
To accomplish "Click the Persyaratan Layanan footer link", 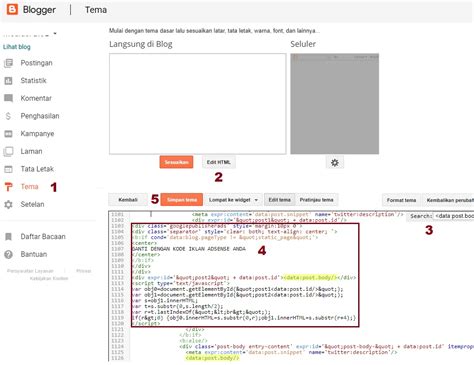I will pyautogui.click(x=30, y=271).
